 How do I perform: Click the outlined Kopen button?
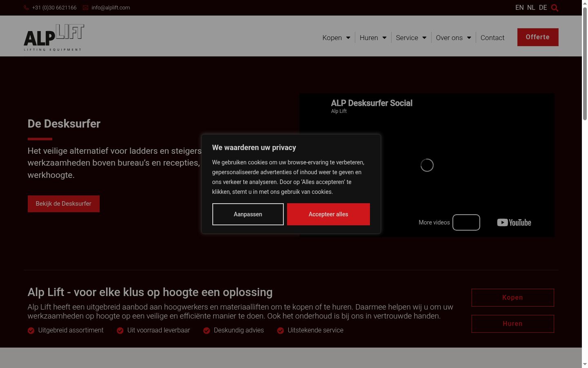(513, 298)
